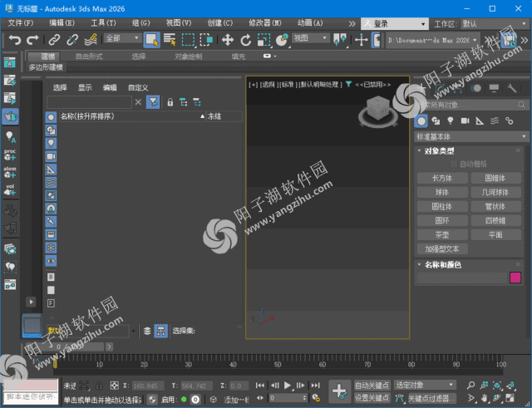The height and width of the screenshot is (408, 532).
Task: Open Systems category in Create panel
Action: pyautogui.click(x=509, y=120)
